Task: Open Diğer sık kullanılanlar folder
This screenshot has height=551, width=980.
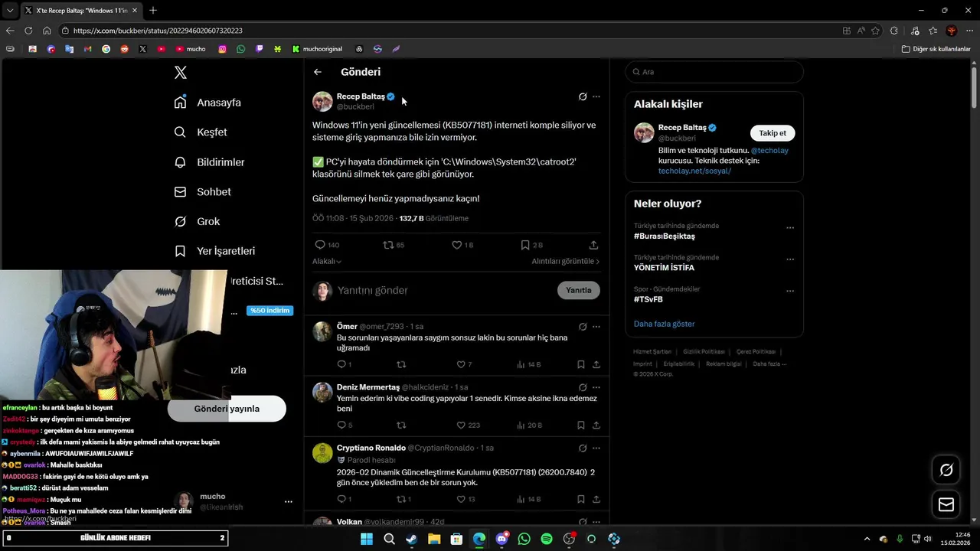Action: pos(936,49)
